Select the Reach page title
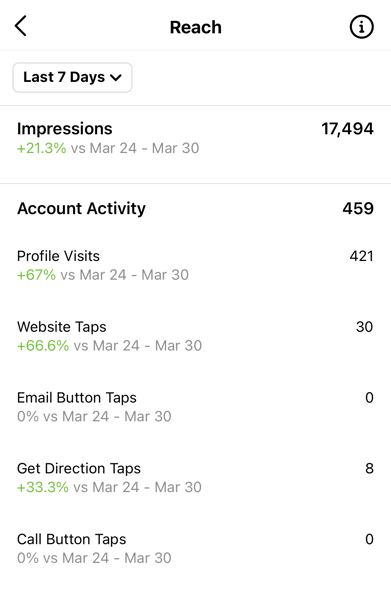Image resolution: width=391 pixels, height=591 pixels. tap(195, 27)
